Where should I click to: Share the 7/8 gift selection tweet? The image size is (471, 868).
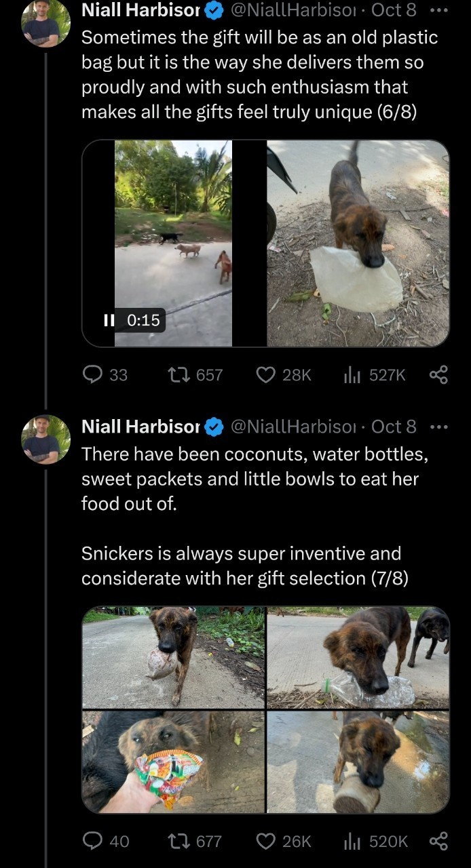439,841
